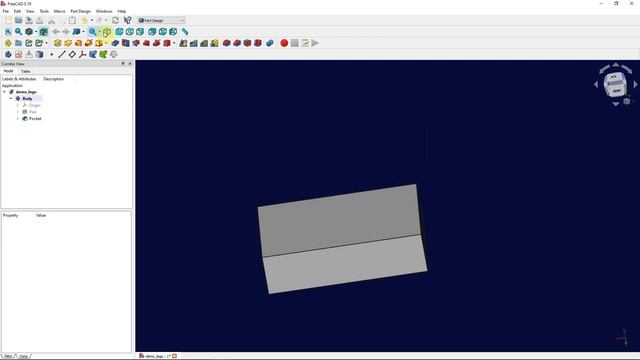Click the Datum Point icon
Viewport: 640px width, 360px height.
51,54
